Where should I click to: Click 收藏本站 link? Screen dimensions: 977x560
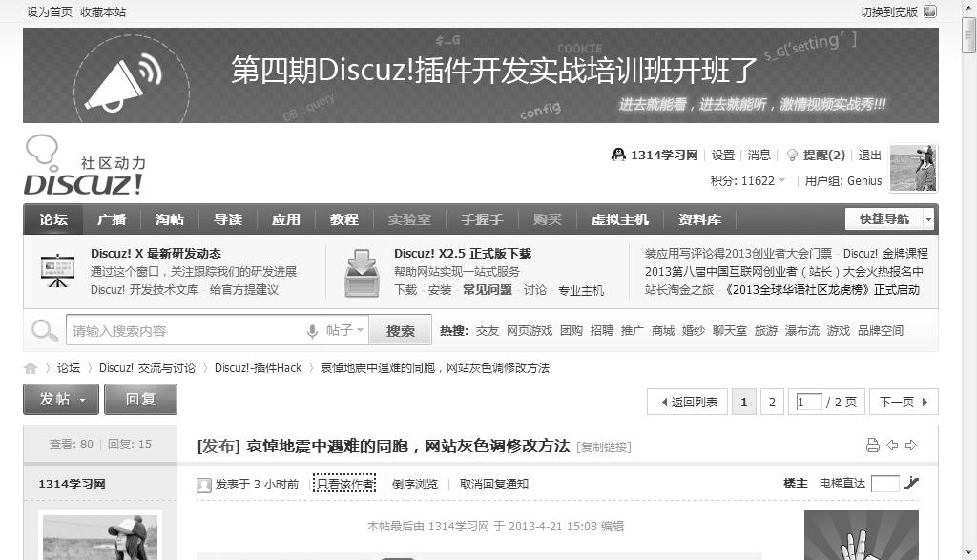click(103, 11)
